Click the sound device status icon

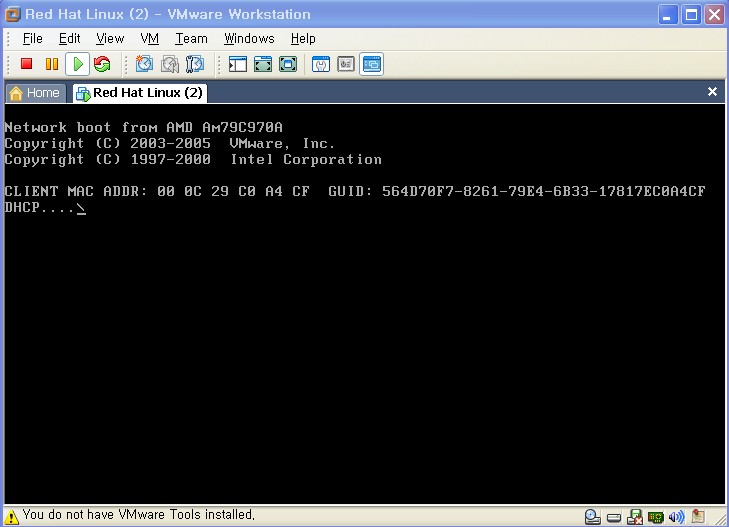coord(677,517)
